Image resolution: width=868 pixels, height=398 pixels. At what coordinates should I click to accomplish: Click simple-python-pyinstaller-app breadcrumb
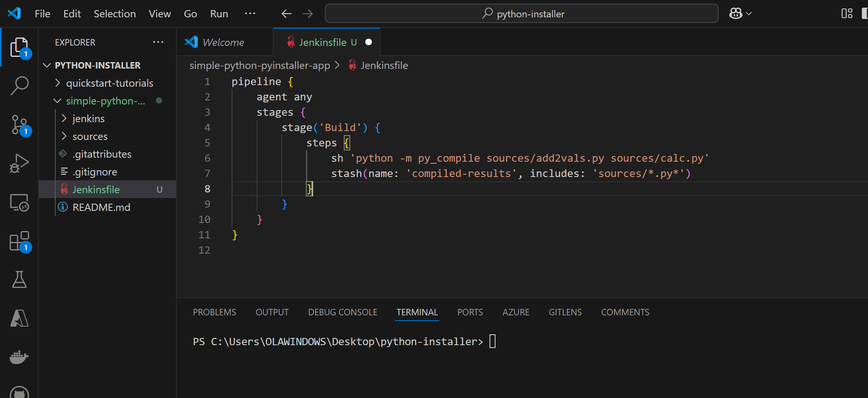tap(260, 65)
